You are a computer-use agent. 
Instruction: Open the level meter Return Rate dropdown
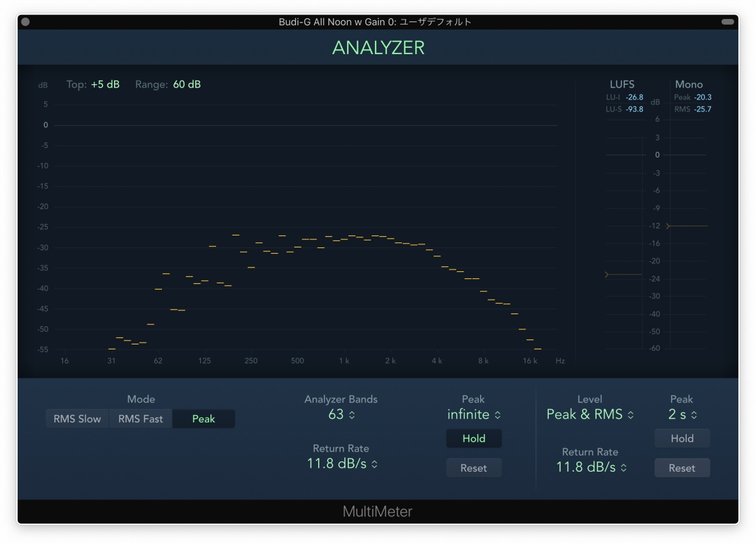[x=590, y=467]
